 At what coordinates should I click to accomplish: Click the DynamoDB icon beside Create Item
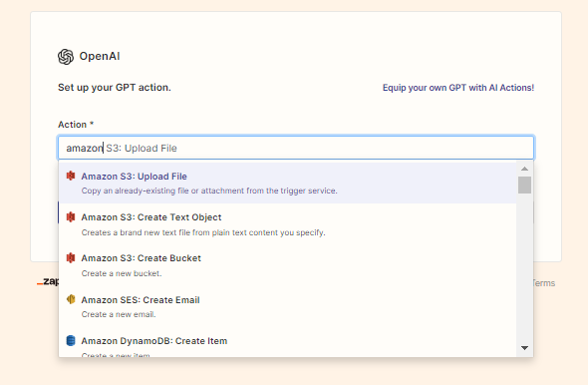[x=71, y=340]
